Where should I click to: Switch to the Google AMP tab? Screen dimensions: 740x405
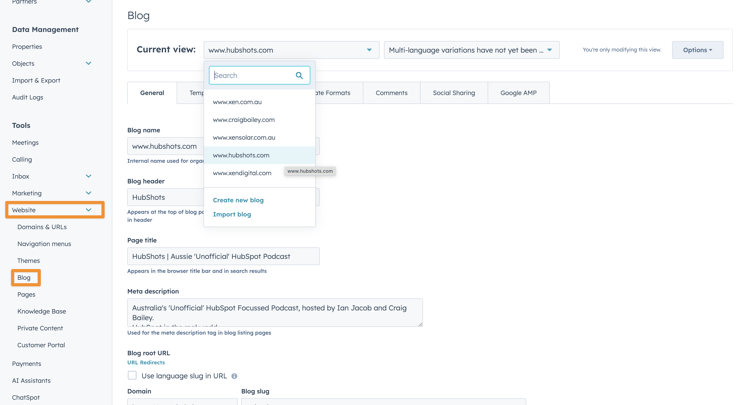518,93
